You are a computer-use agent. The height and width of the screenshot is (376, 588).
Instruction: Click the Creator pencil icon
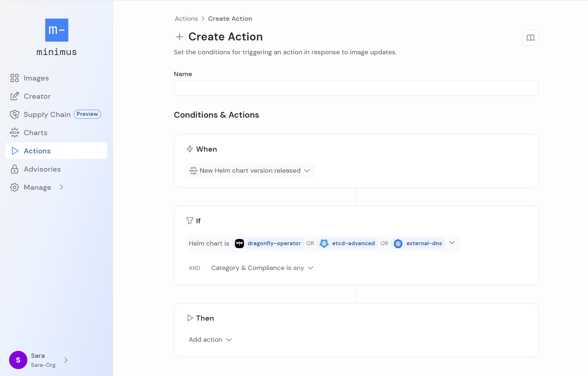tap(15, 96)
